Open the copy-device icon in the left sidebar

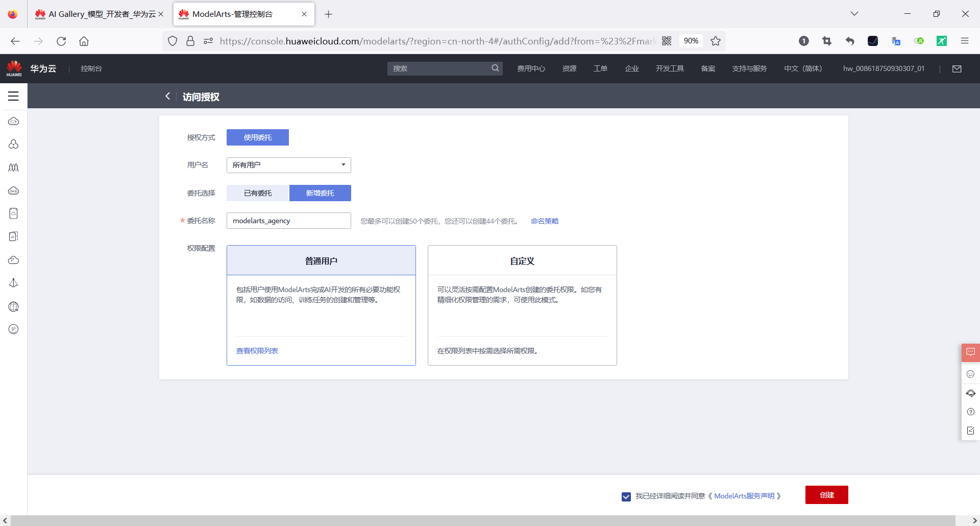click(14, 236)
